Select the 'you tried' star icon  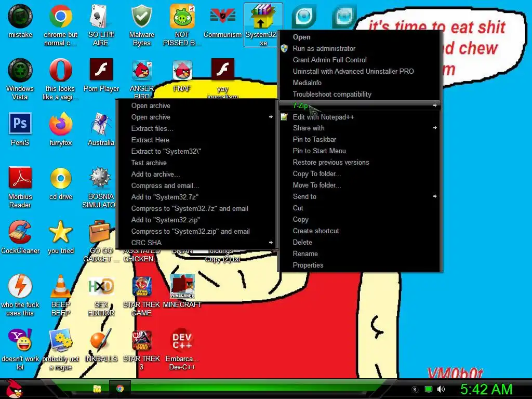click(x=60, y=232)
